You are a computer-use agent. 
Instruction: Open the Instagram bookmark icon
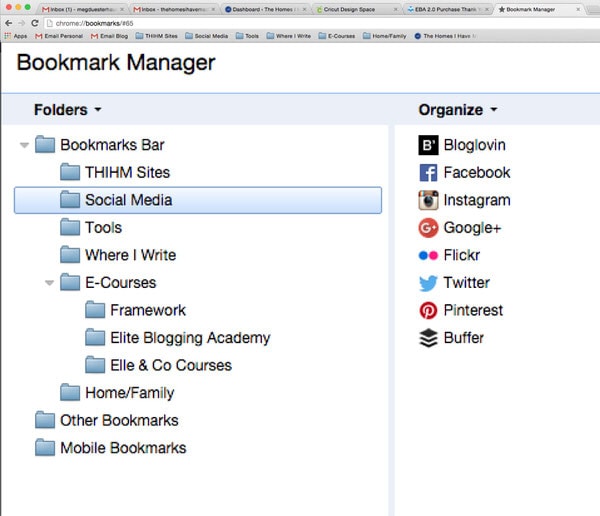coord(428,200)
